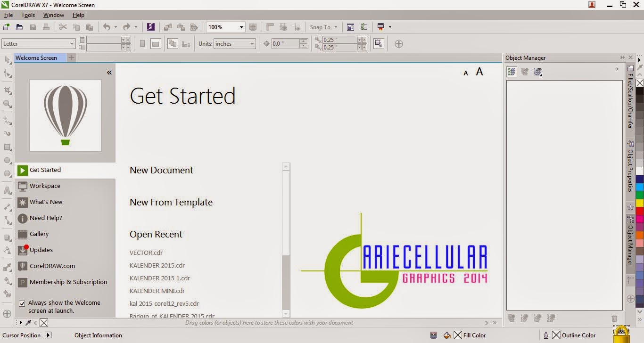Open the Window menu

[x=54, y=15]
